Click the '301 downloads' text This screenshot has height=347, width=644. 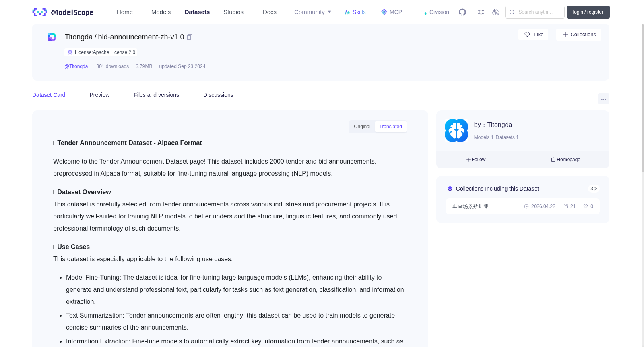113,66
